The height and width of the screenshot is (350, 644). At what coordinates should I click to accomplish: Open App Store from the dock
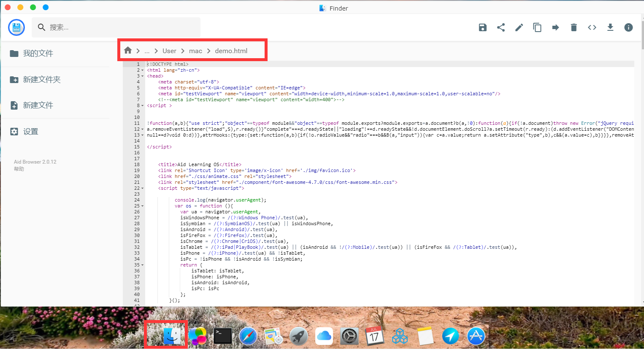coord(476,336)
